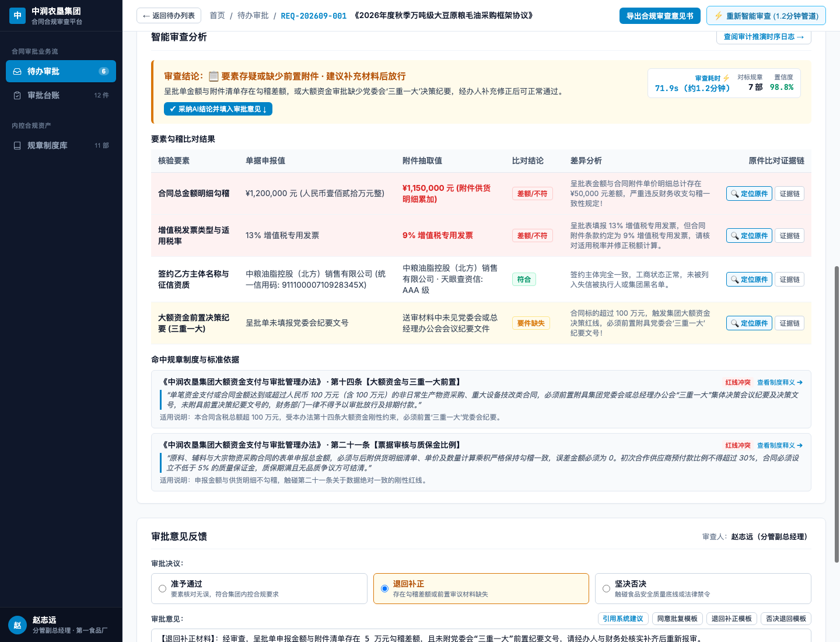Click 定位原件 for 增值税发票类型 row

click(x=749, y=236)
